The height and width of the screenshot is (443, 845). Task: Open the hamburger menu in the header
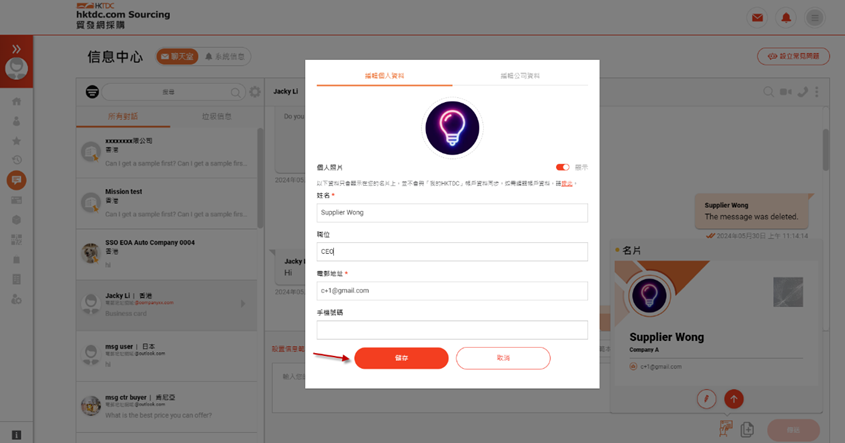coord(815,18)
